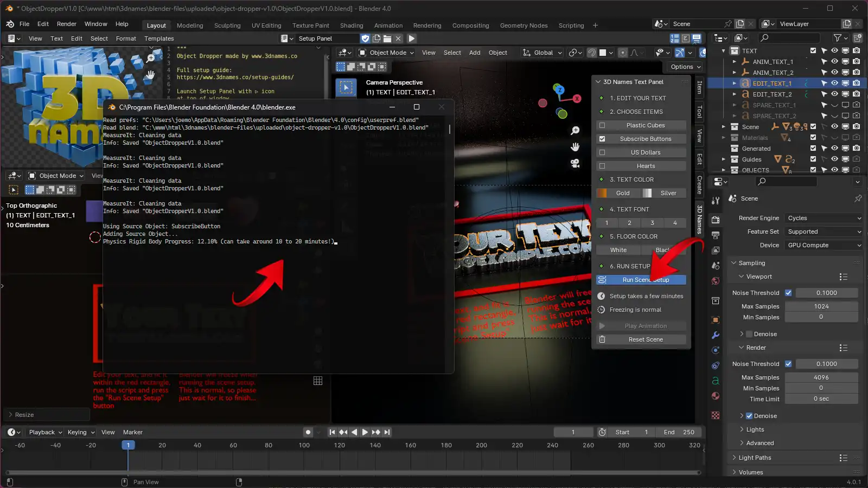Open the World properties tab

coord(716,281)
